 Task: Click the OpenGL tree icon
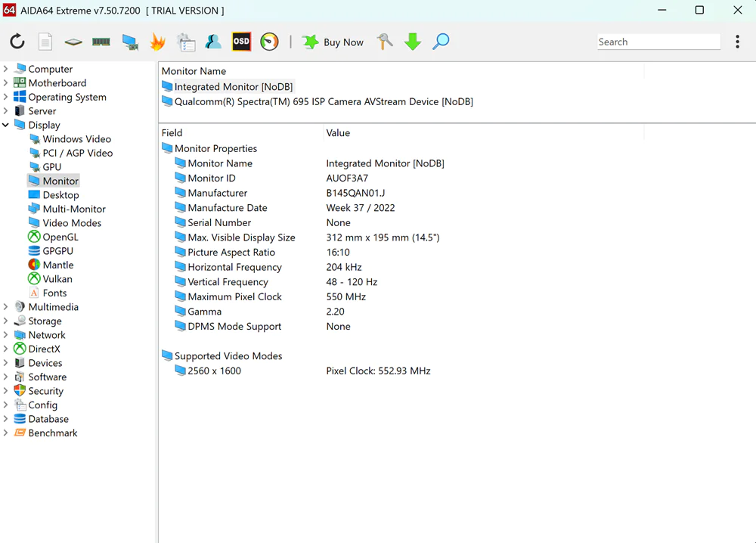coord(34,237)
